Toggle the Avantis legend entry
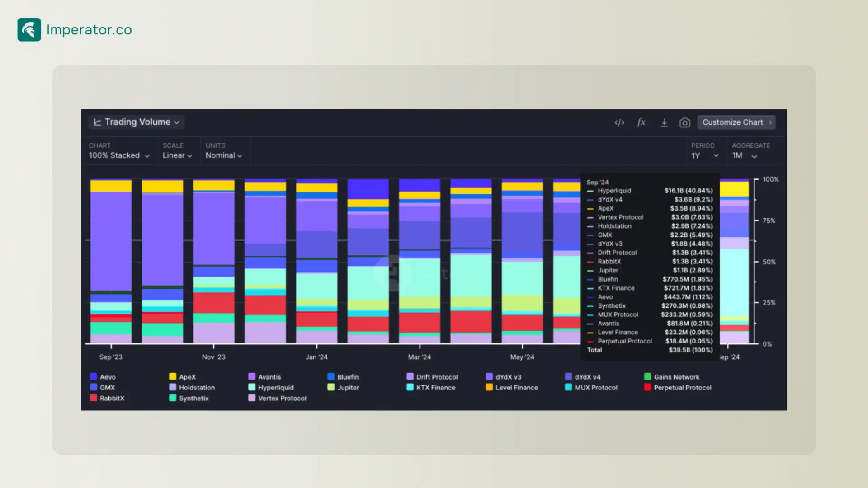This screenshot has height=488, width=868. (265, 377)
